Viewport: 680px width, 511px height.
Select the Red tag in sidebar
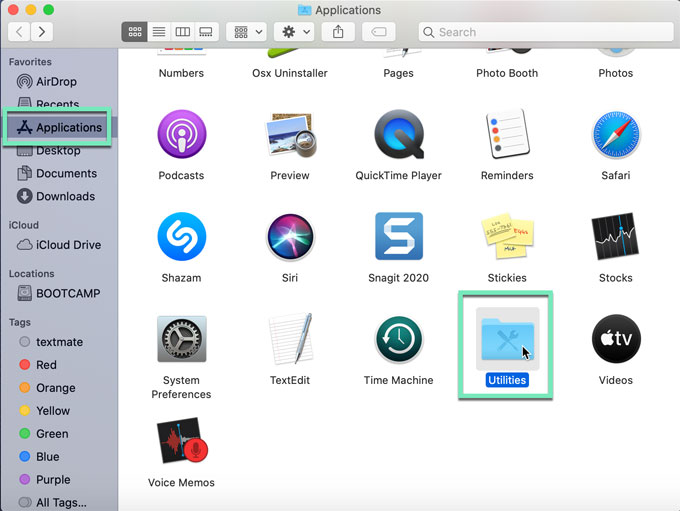(x=46, y=365)
